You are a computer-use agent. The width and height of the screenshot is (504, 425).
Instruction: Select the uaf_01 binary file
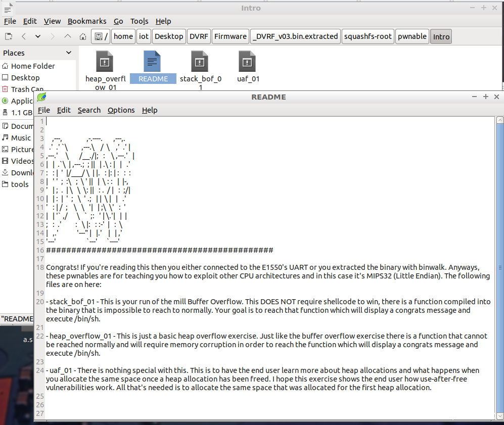(x=248, y=62)
